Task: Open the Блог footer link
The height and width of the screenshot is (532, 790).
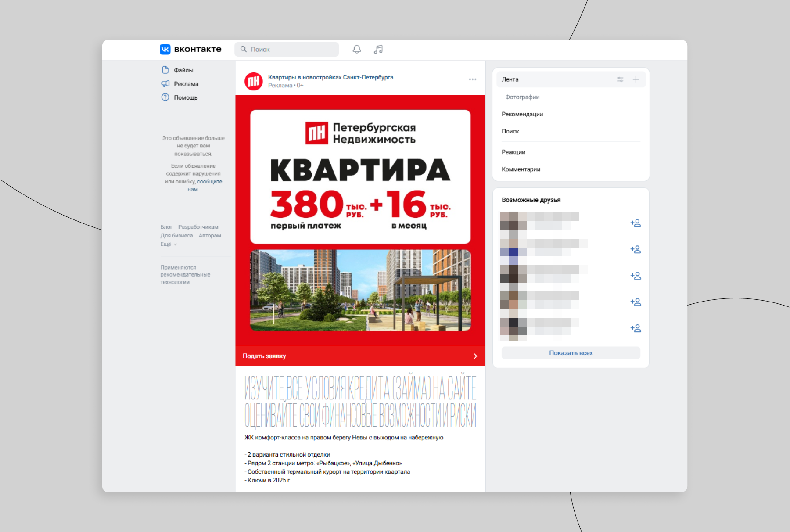Action: [x=166, y=227]
